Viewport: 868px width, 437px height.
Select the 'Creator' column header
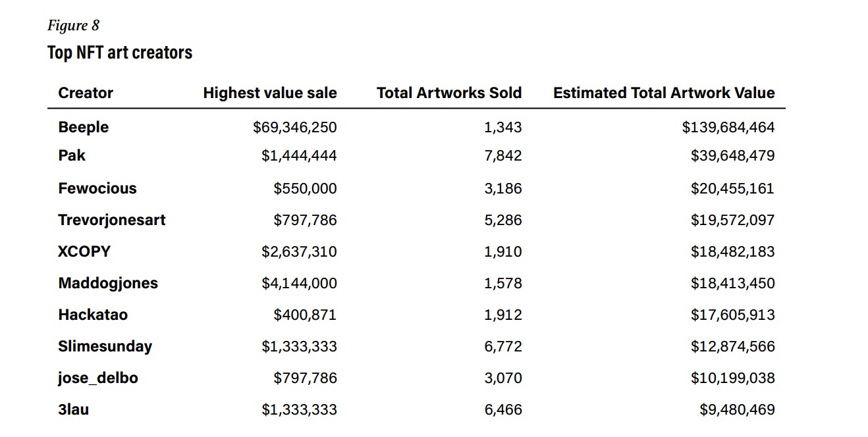click(86, 93)
